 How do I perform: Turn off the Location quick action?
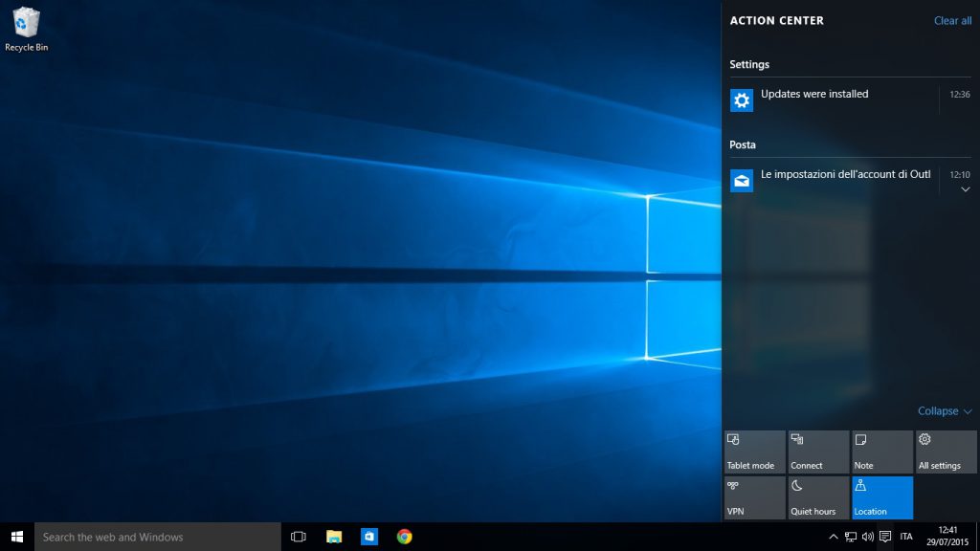pyautogui.click(x=881, y=497)
